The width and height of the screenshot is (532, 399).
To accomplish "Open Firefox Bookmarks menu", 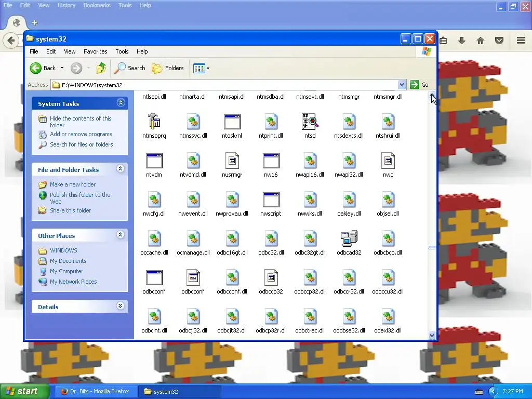I will pyautogui.click(x=97, y=5).
